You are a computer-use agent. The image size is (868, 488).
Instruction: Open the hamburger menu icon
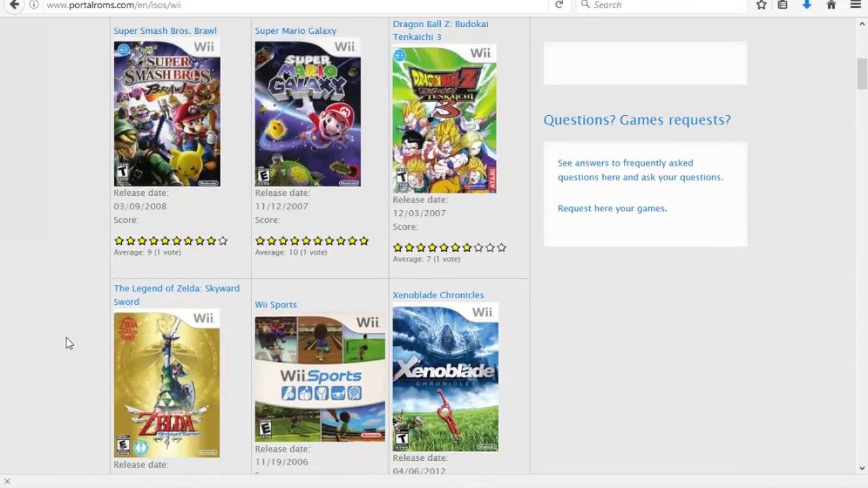(856, 5)
